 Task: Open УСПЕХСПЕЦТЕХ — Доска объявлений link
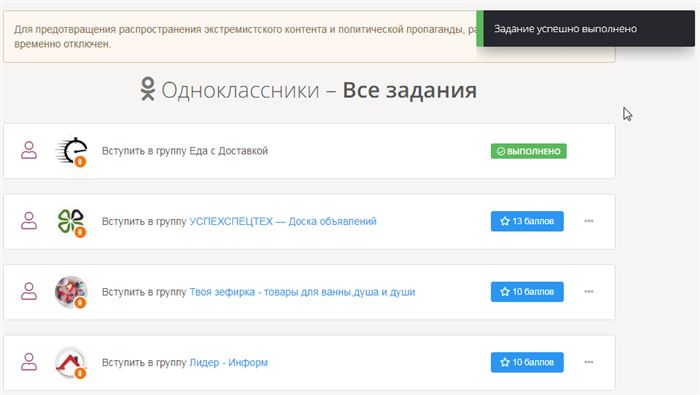(x=283, y=221)
